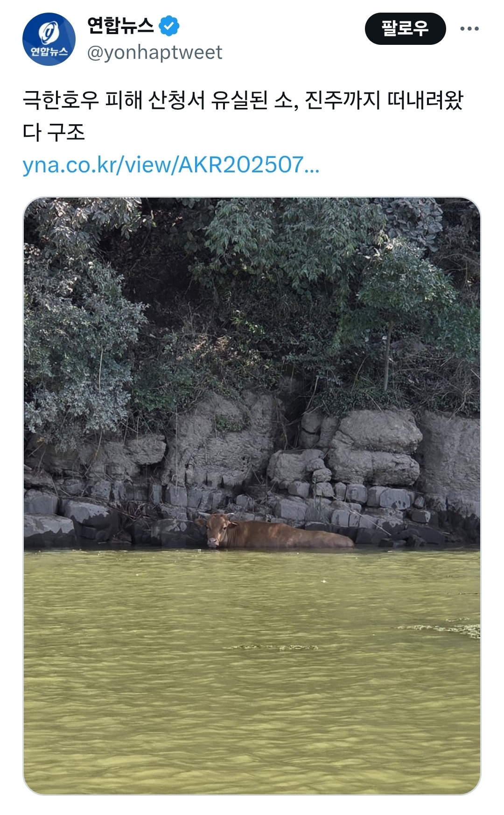Select the @yonhaptweet handle
Image resolution: width=504 pixels, height=815 pixels.
[154, 52]
